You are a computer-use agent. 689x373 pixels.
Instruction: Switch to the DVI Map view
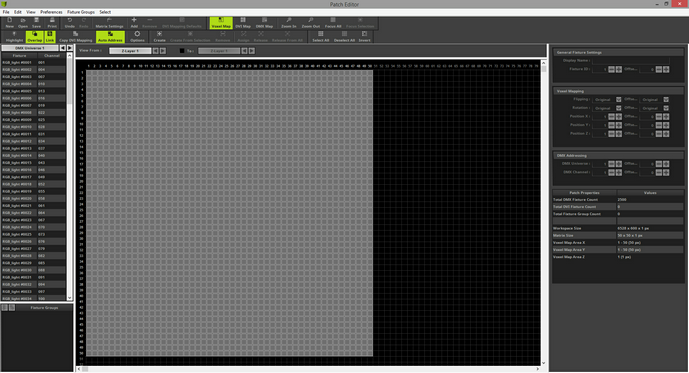pos(243,23)
